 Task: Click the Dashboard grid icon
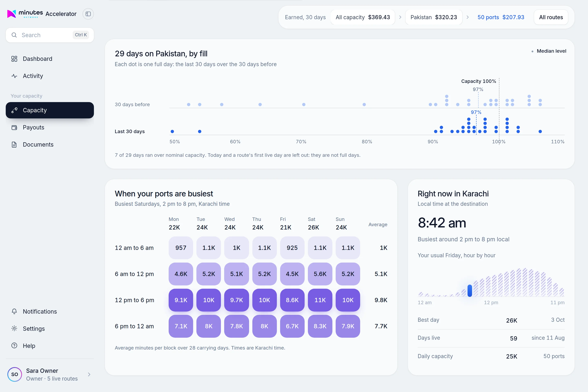point(14,59)
